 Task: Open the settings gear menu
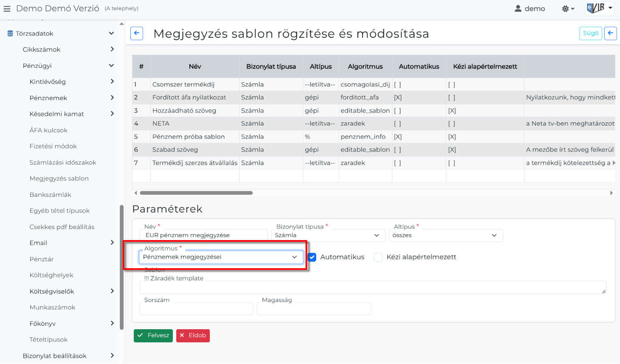pos(568,8)
